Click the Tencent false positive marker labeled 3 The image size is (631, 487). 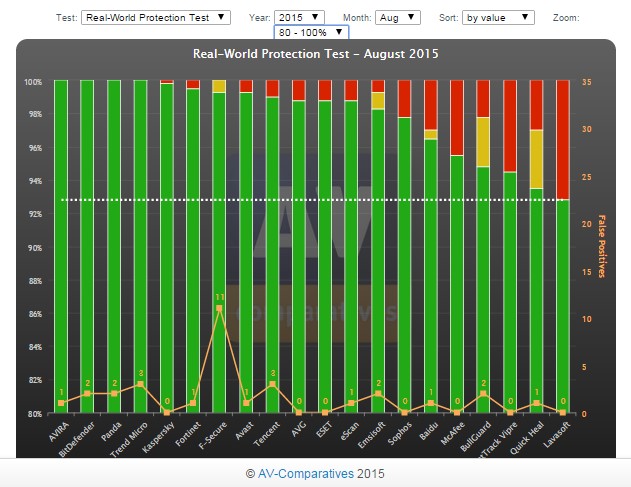[272, 384]
